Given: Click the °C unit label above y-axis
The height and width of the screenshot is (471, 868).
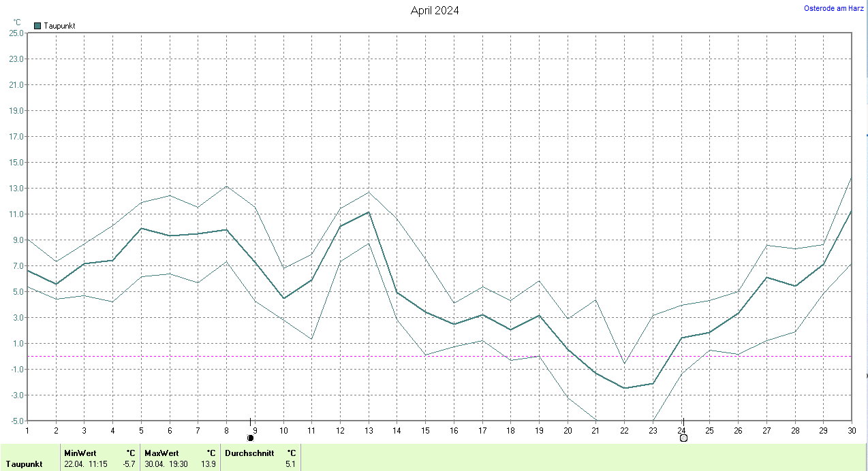Looking at the screenshot, I should pos(17,22).
